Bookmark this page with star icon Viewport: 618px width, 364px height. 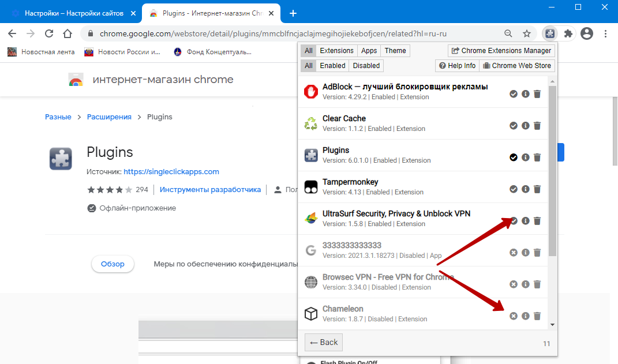click(526, 33)
